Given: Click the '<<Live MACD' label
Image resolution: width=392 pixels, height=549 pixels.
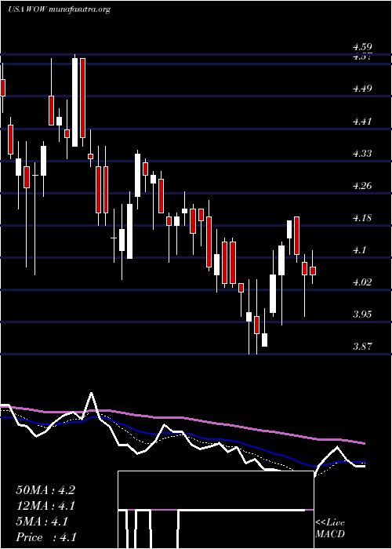Looking at the screenshot, I should point(330,529).
